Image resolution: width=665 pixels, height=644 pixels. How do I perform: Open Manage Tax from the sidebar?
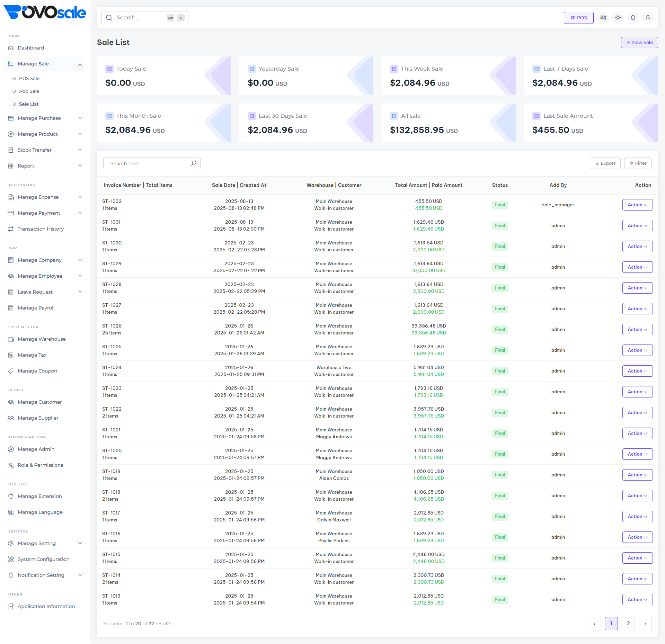[x=32, y=355]
